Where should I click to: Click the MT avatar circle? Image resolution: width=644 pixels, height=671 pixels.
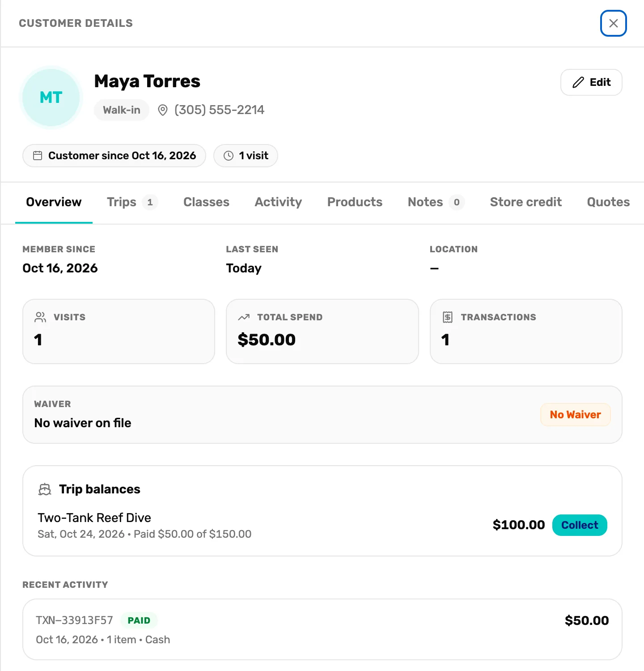click(51, 98)
